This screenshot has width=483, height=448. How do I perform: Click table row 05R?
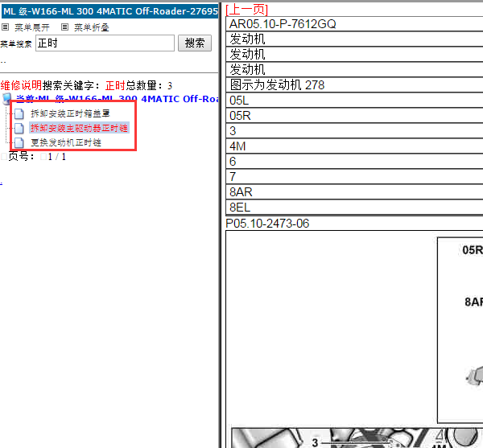[354, 116]
